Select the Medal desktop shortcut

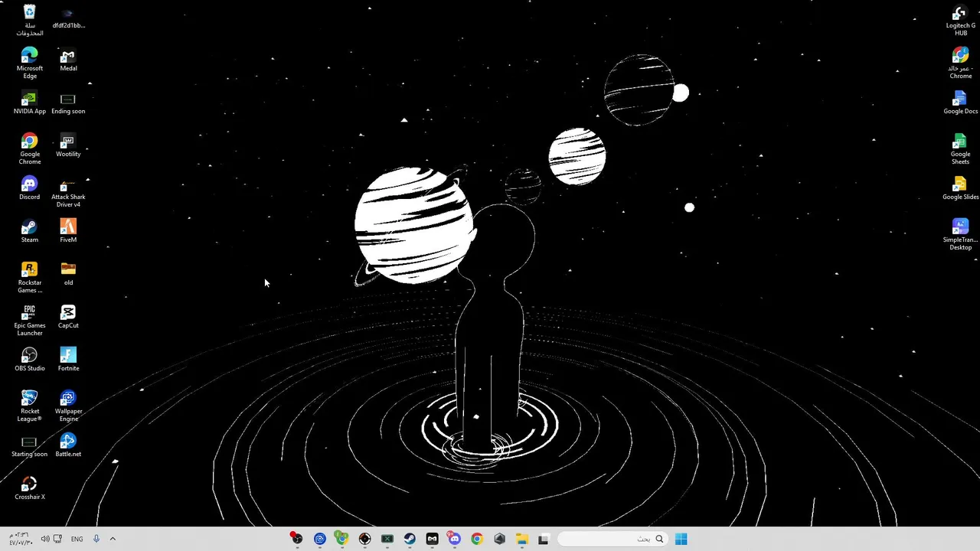[68, 60]
